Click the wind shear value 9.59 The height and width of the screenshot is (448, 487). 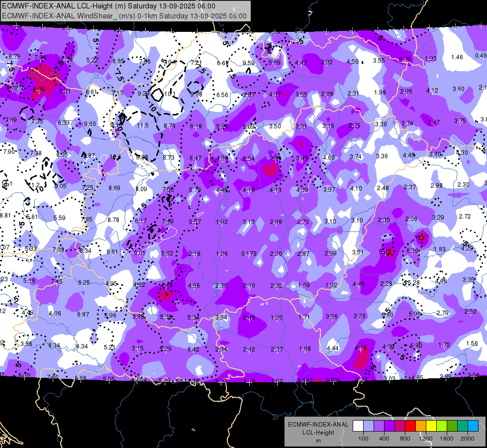(x=248, y=63)
